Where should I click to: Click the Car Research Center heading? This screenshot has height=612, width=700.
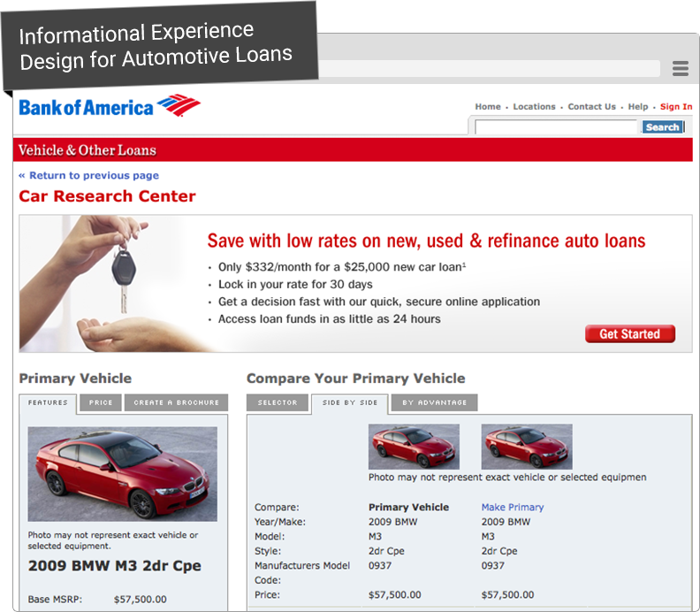point(107,196)
